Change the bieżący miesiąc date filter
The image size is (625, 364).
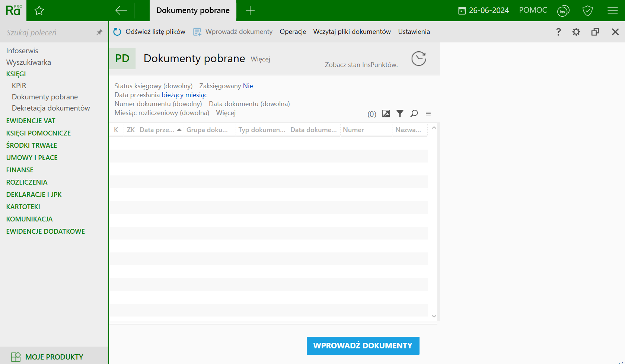[184, 95]
